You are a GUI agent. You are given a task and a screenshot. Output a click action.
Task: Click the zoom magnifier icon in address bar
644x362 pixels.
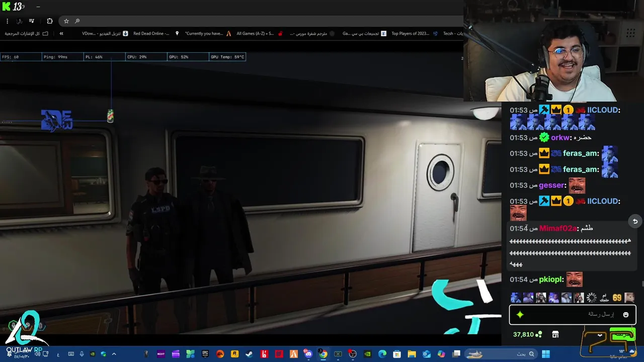(77, 21)
